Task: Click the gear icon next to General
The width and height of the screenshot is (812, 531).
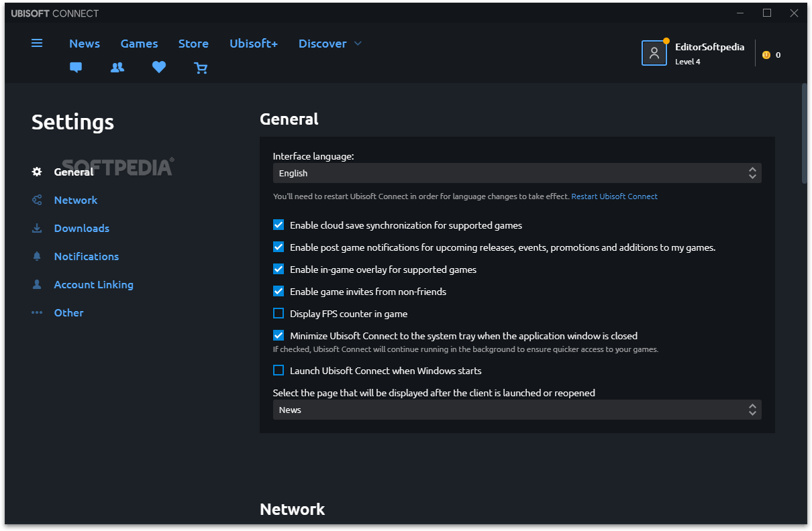Action: tap(37, 172)
